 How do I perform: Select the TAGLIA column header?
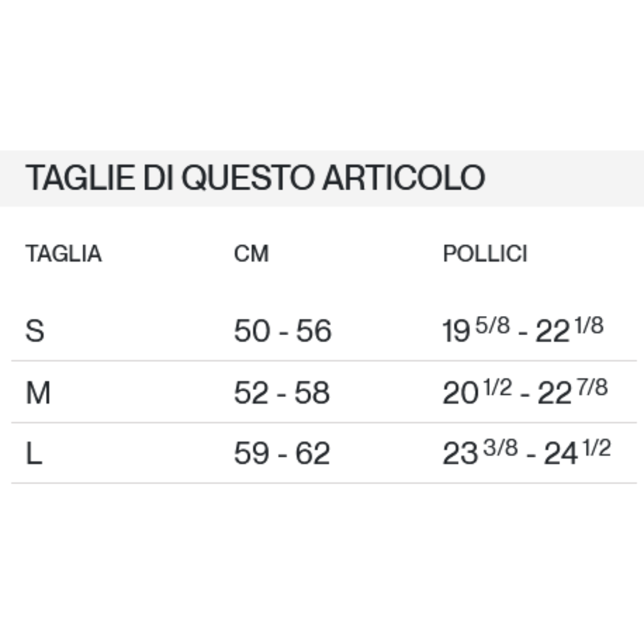coord(63,253)
